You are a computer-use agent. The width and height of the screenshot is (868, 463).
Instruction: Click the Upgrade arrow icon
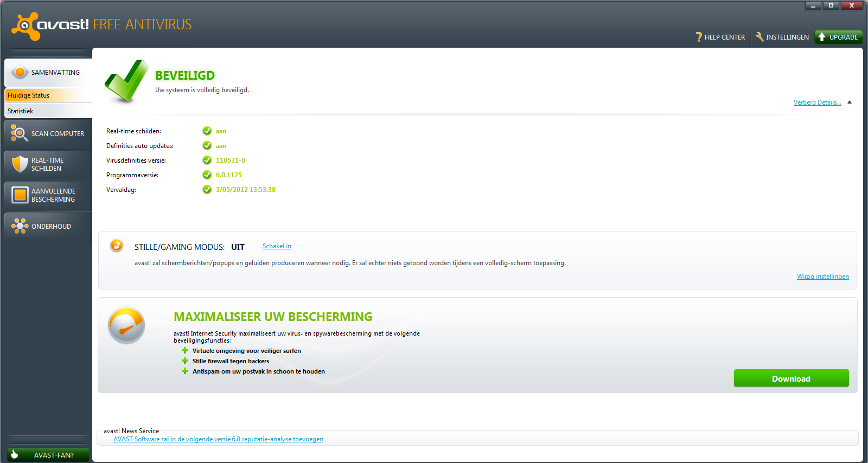click(x=822, y=37)
